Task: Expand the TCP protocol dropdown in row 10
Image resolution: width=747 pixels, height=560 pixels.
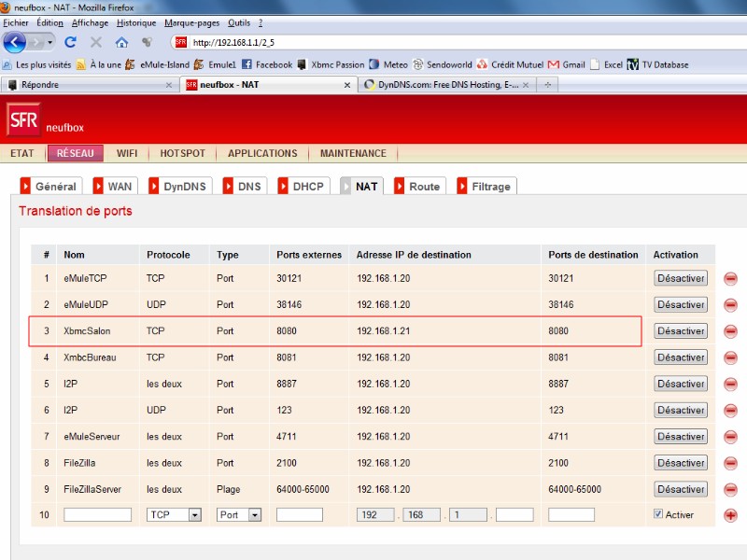Action: [195, 515]
